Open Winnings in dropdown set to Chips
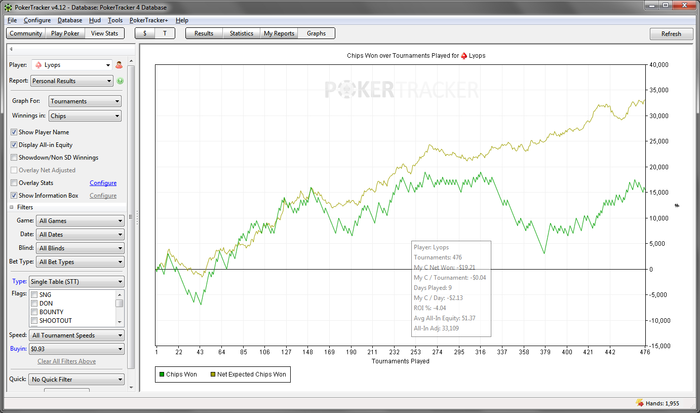The width and height of the screenshot is (700, 413). pos(85,116)
